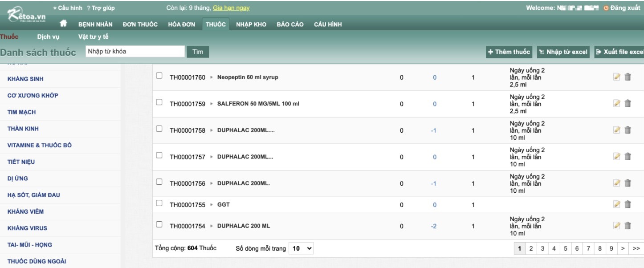Viewport: 644px width, 268px height.
Task: Delete the SALFERON 50 MG/5ML 100 ml entry
Action: click(628, 103)
